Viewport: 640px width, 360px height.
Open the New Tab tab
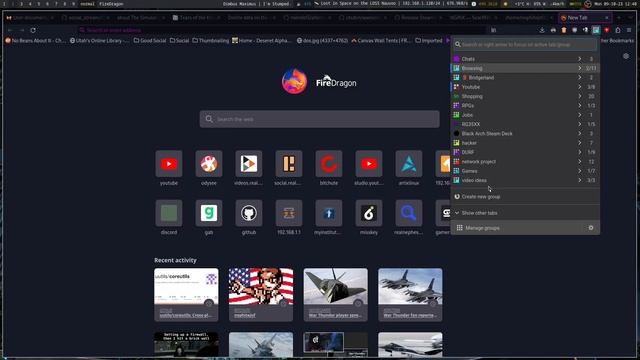pyautogui.click(x=585, y=18)
